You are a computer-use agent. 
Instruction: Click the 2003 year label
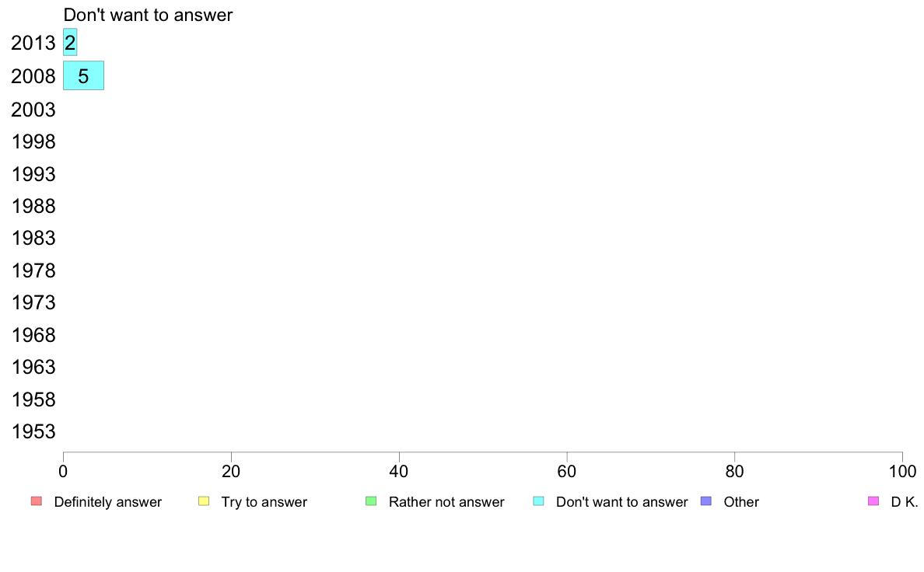point(33,110)
